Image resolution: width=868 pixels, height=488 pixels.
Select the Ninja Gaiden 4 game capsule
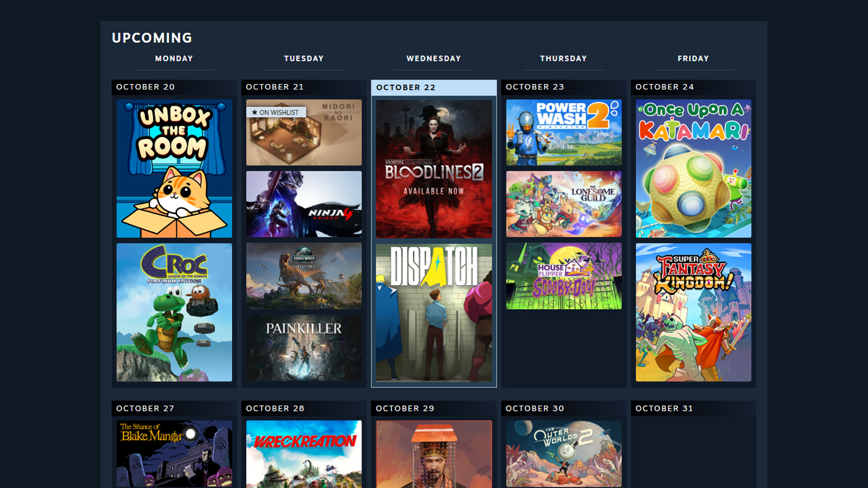[x=304, y=204]
